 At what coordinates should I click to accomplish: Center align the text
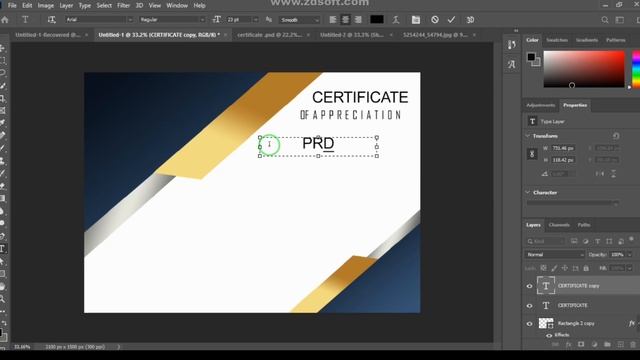pos(345,20)
